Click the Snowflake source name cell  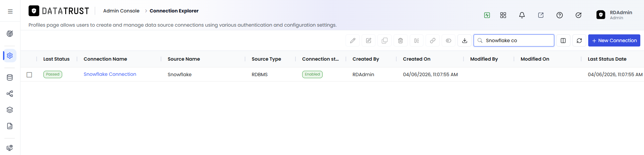[x=179, y=74]
